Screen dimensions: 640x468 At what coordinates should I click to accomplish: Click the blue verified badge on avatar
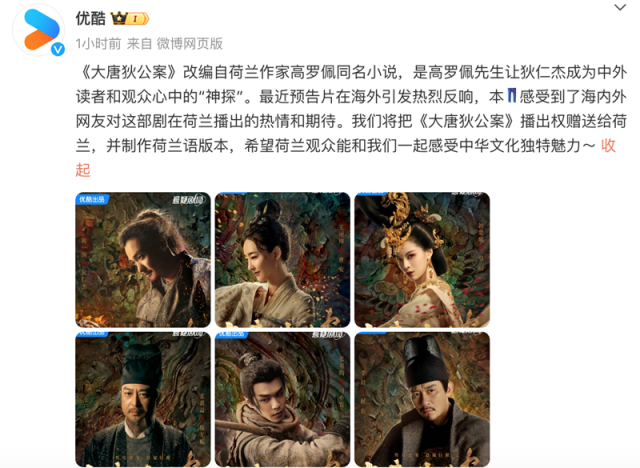tap(58, 49)
